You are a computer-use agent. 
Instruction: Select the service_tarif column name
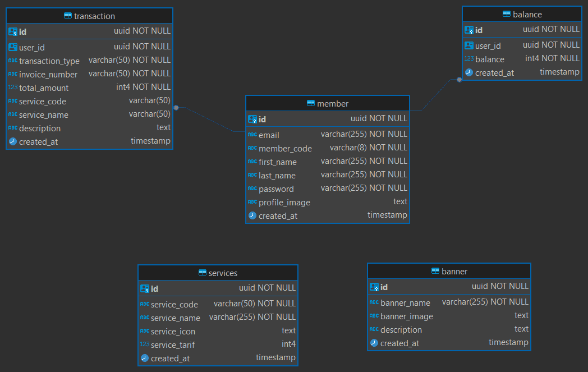click(x=172, y=345)
